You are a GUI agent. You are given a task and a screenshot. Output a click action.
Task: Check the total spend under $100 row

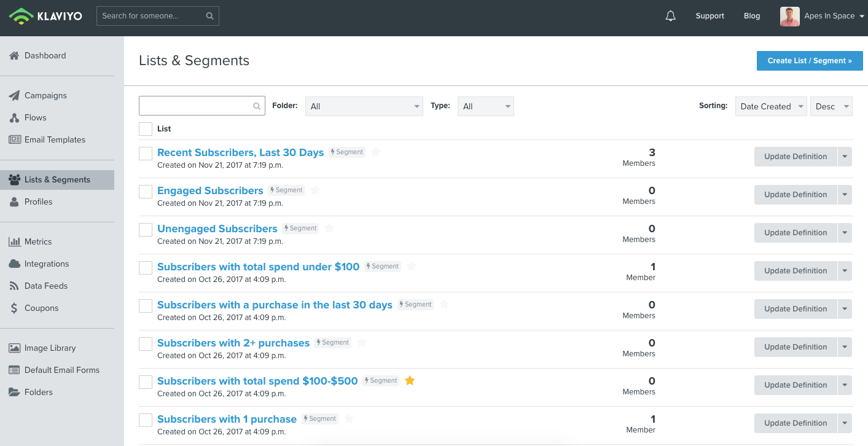(146, 268)
